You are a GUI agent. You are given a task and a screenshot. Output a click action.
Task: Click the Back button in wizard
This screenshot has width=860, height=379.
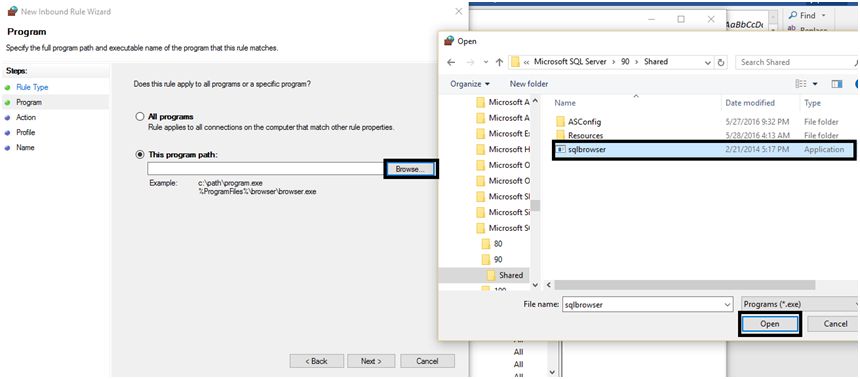[316, 361]
